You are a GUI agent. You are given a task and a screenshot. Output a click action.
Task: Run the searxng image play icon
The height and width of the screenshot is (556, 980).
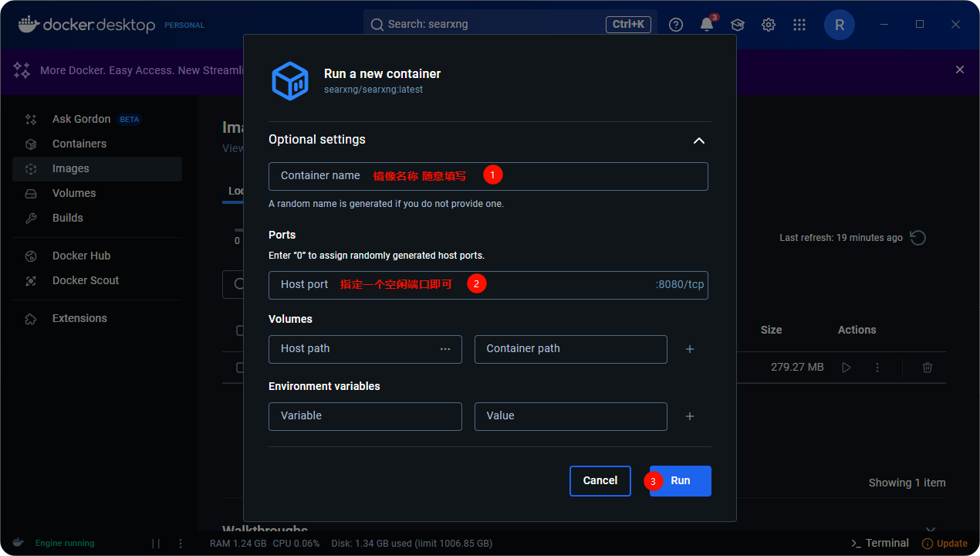click(847, 368)
